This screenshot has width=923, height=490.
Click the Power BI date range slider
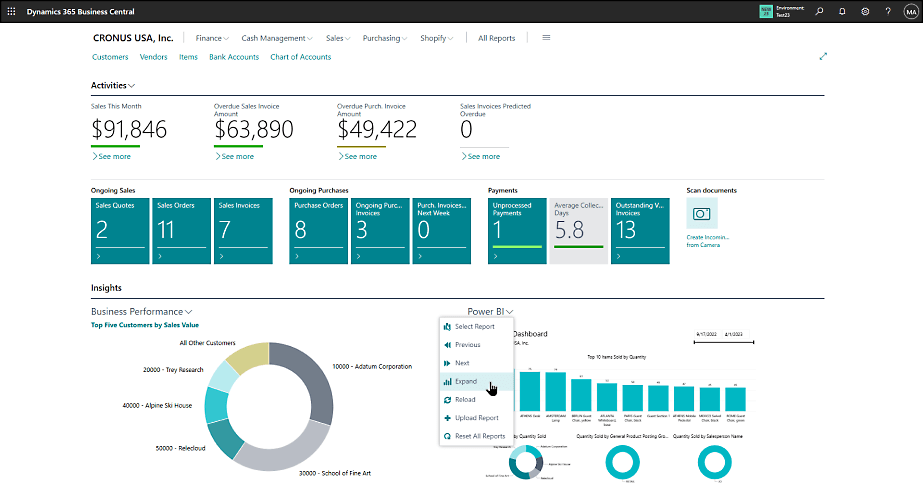pos(724,342)
